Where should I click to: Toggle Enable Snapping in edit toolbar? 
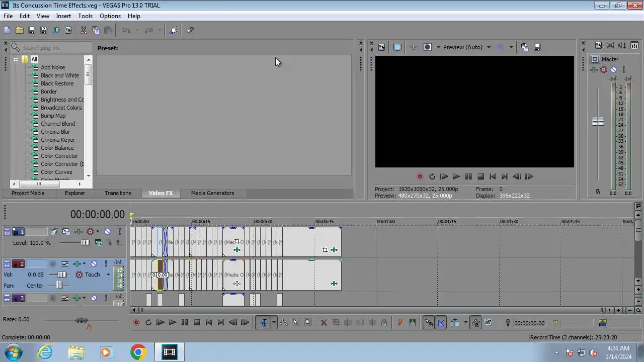pyautogui.click(x=429, y=323)
